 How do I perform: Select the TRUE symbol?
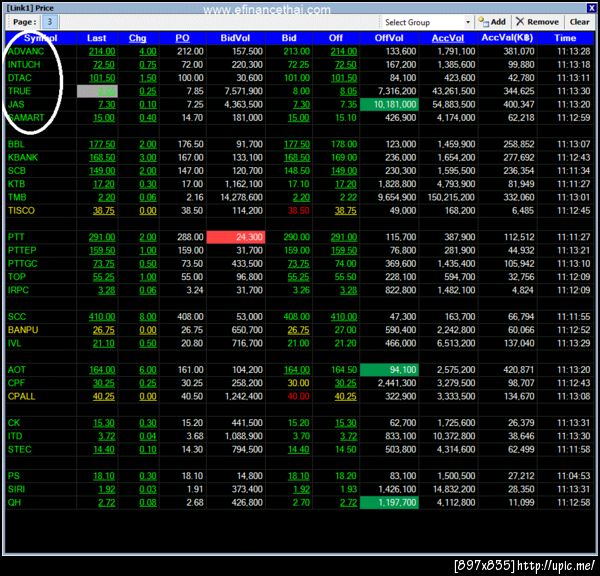pyautogui.click(x=19, y=91)
